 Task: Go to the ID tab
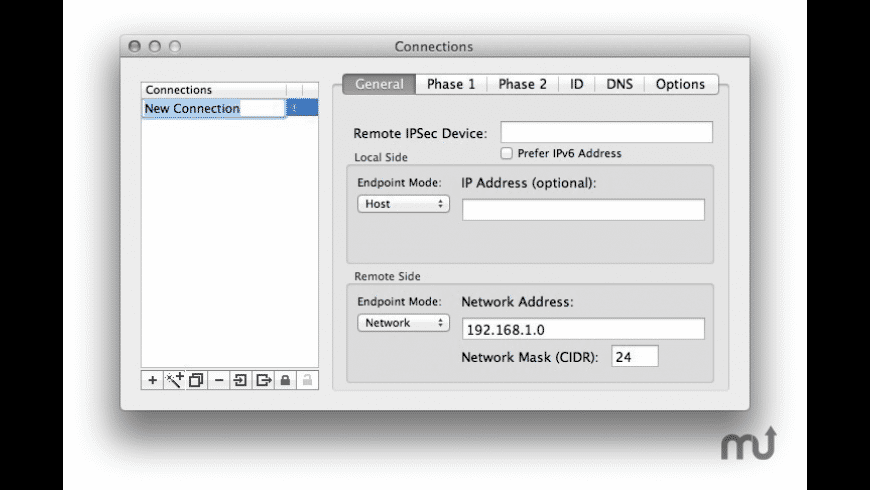pos(576,84)
